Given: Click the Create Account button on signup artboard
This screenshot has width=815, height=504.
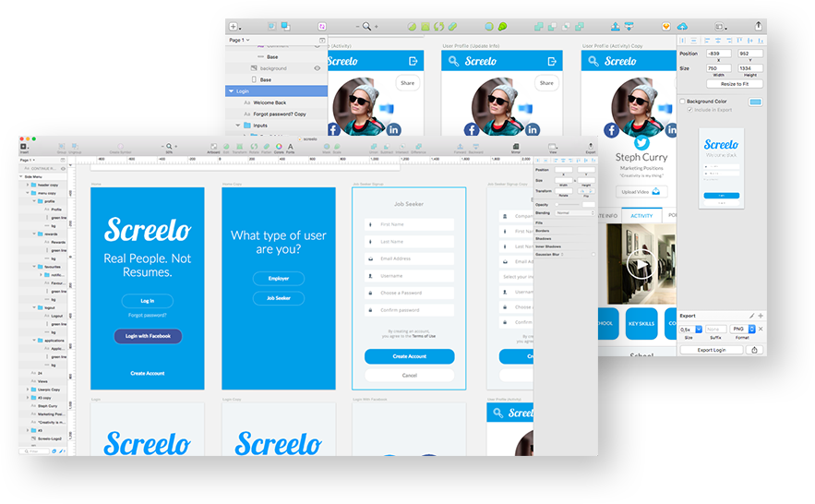Looking at the screenshot, I should (x=409, y=356).
